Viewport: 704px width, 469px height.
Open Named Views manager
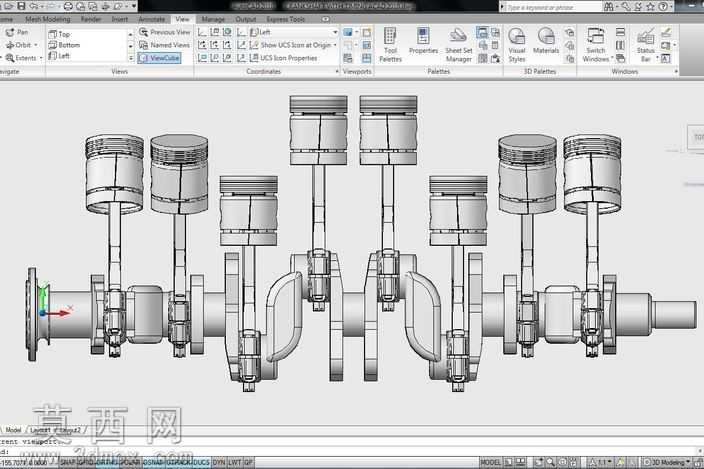coord(164,45)
